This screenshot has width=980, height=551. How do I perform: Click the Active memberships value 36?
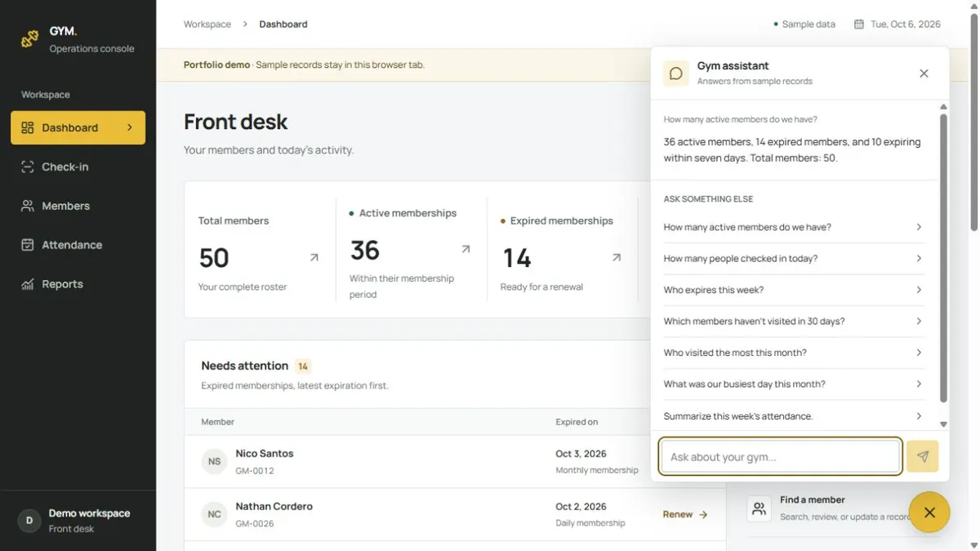point(365,250)
